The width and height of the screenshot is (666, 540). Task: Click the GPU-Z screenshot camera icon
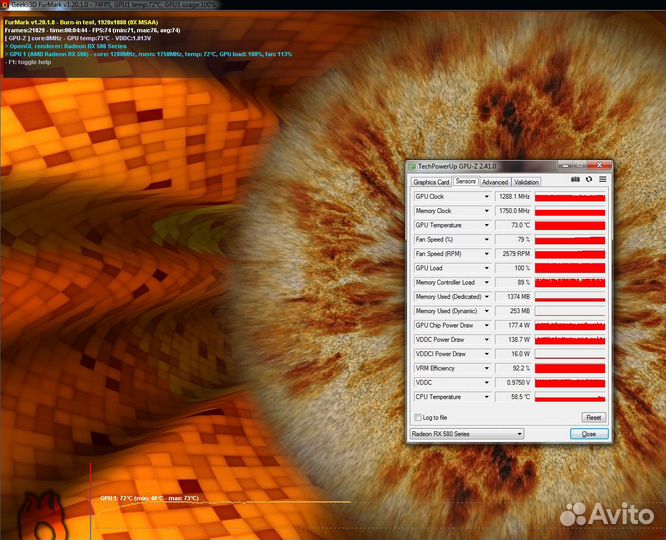click(x=575, y=179)
